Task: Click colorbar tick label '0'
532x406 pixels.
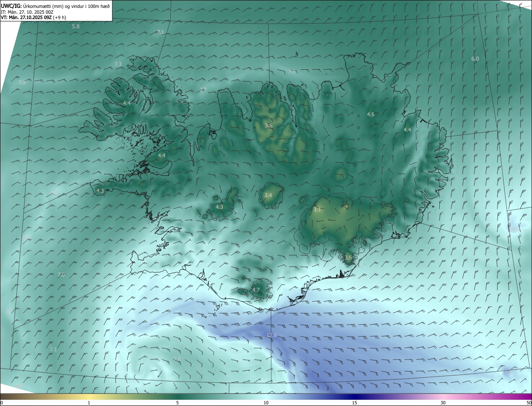Action: [x=2, y=403]
